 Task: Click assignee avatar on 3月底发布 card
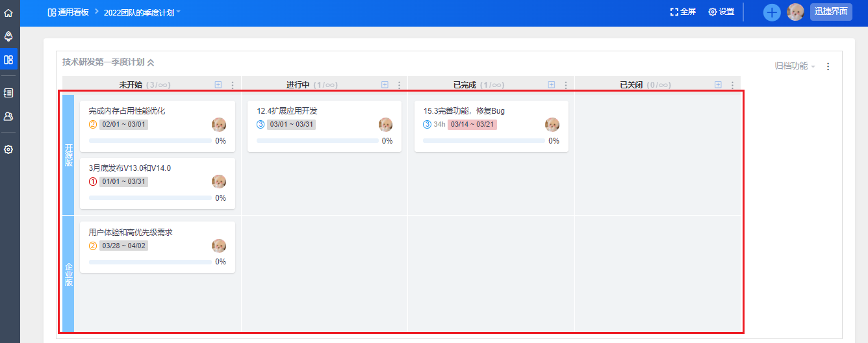click(x=219, y=182)
